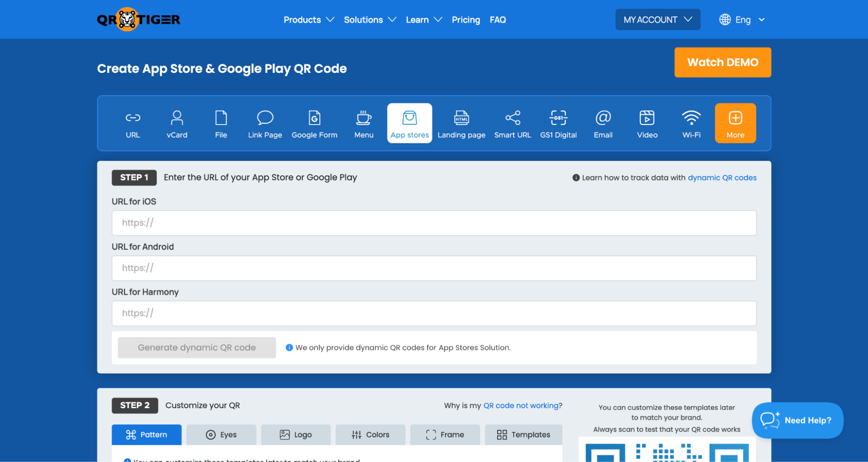Select the vCard QR code type
Image resolution: width=868 pixels, height=462 pixels.
pos(177,124)
